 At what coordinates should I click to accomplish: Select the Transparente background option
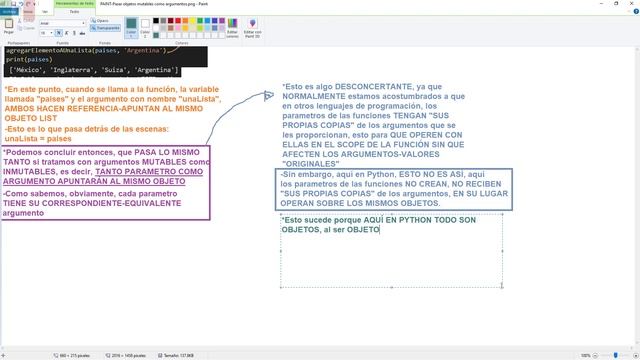[105, 28]
